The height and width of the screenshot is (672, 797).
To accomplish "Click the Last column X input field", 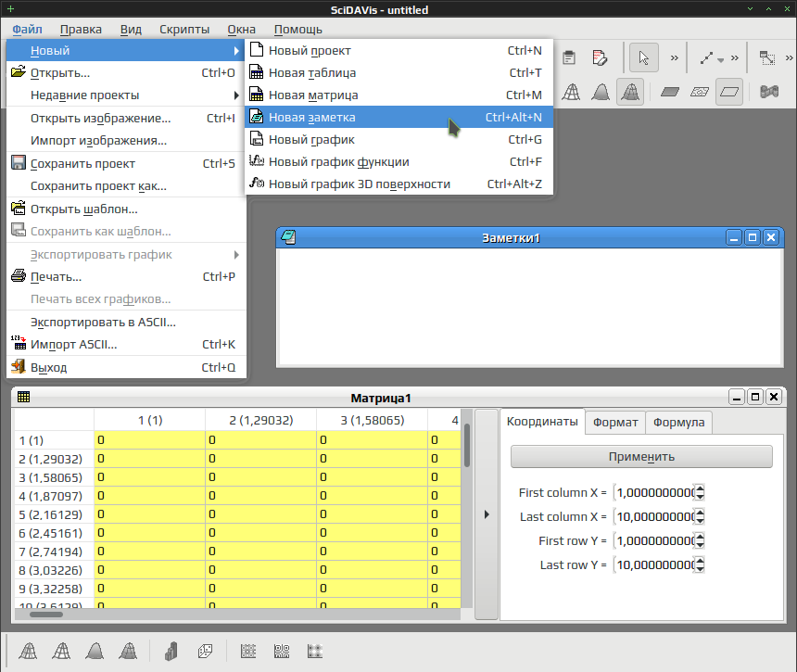I will pos(654,516).
